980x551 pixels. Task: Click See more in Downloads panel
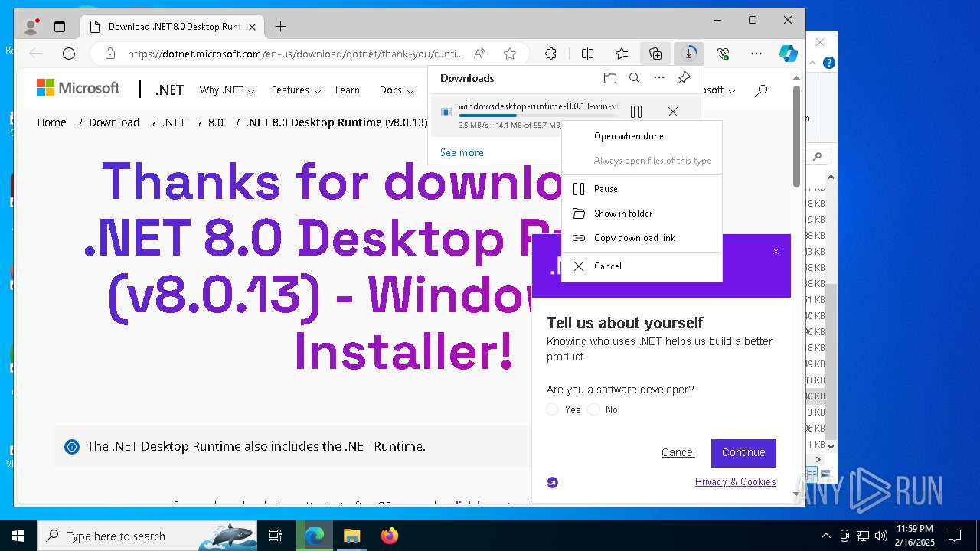tap(462, 152)
